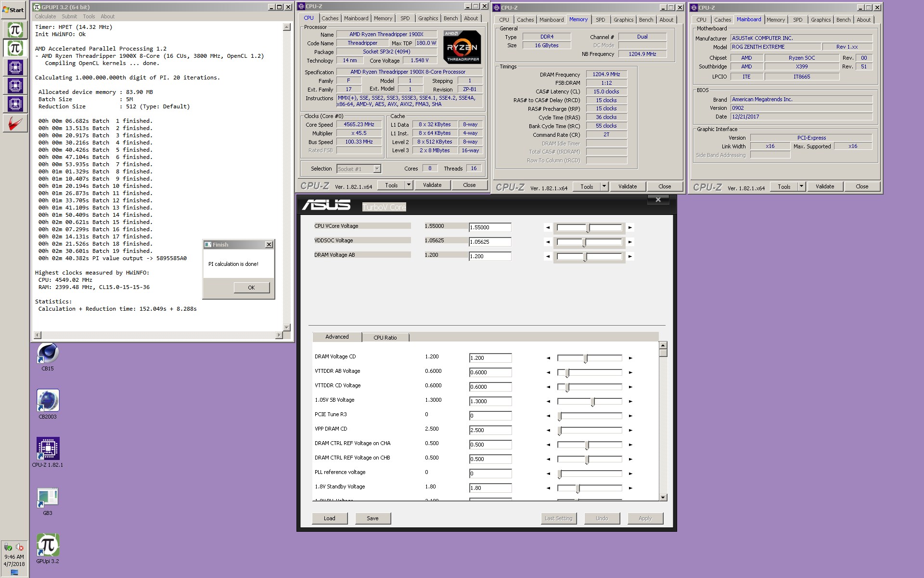Expand Tools dropdown arrow in first CPU-Z

pyautogui.click(x=409, y=185)
